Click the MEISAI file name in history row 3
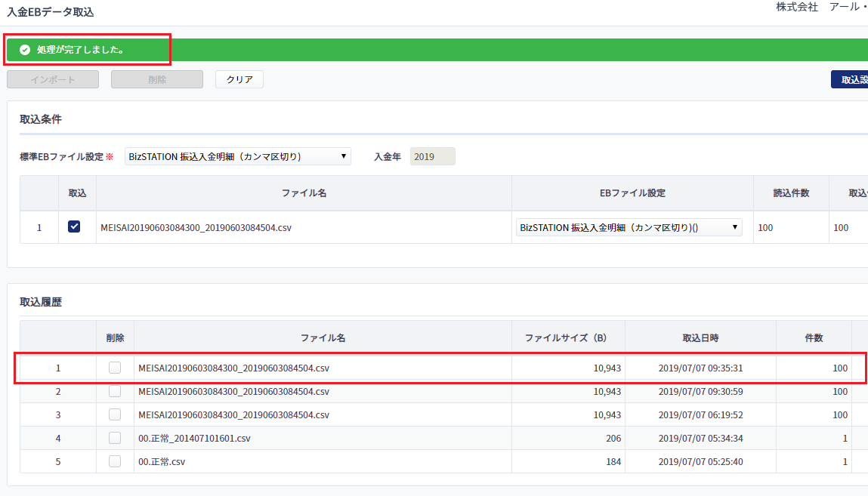This screenshot has width=868, height=496. (x=233, y=414)
